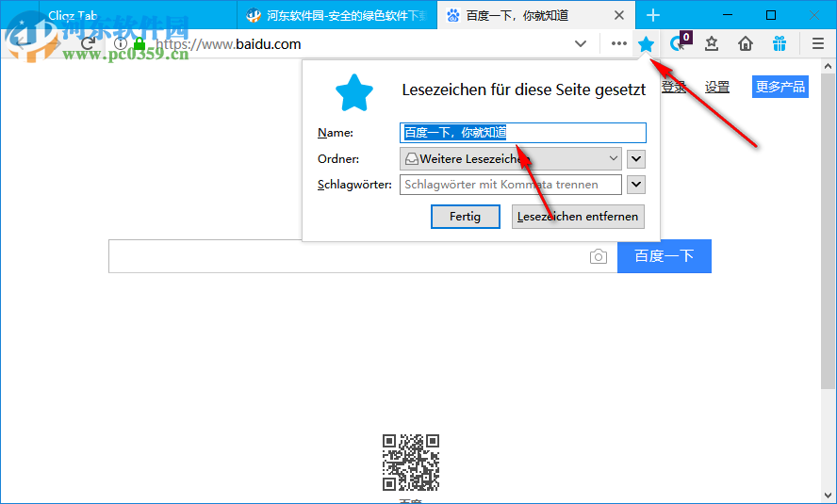
Task: Expand the tag list arrow beside Schlagwörter
Action: point(635,185)
